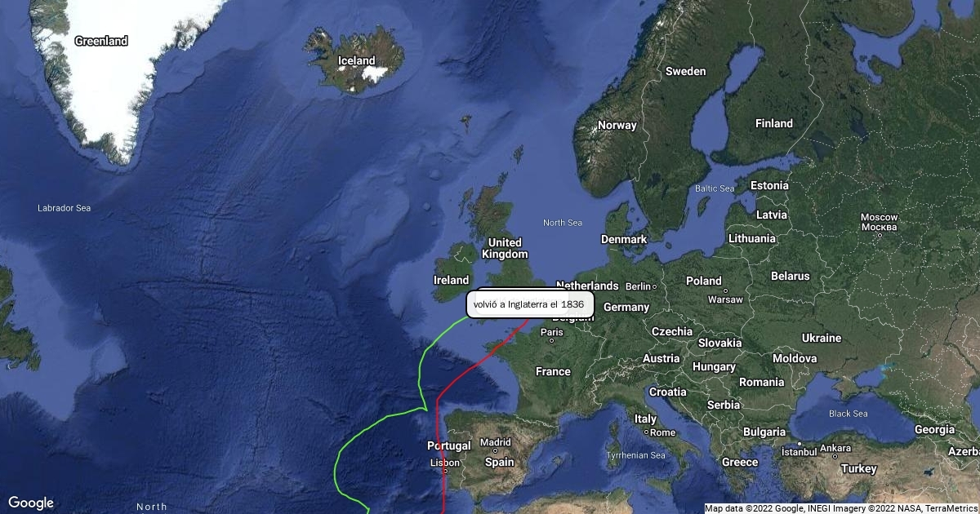Click the North Sea label
Image resolution: width=980 pixels, height=514 pixels.
(563, 223)
